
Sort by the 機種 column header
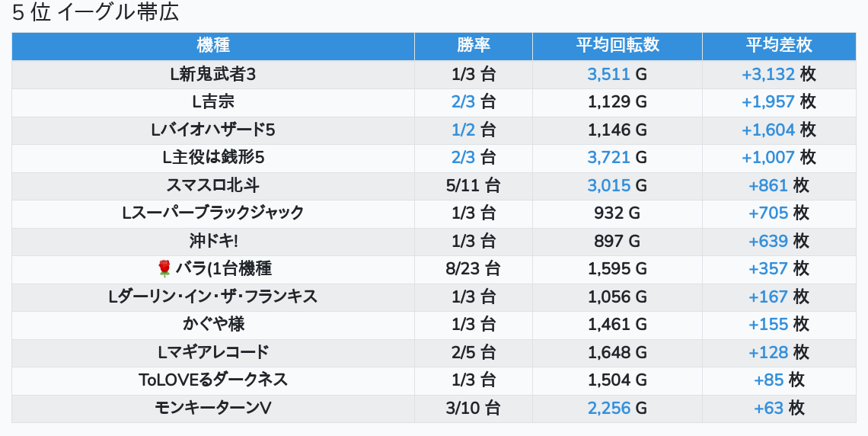point(213,46)
